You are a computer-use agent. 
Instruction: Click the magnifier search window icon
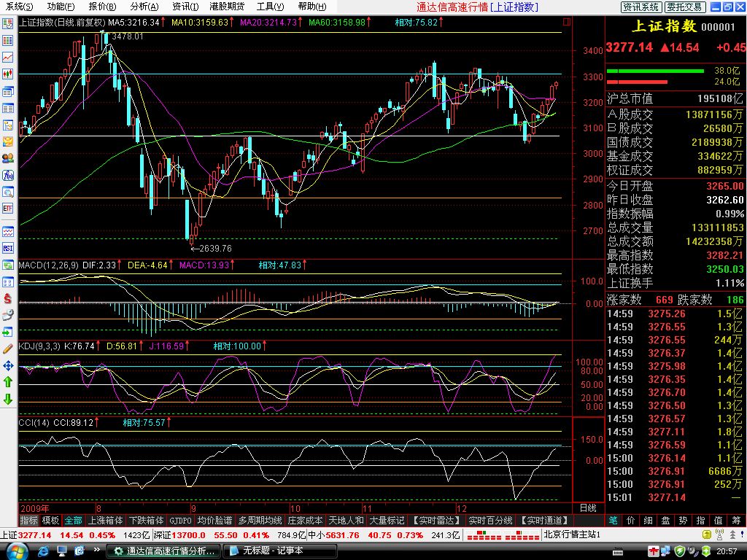[8, 192]
